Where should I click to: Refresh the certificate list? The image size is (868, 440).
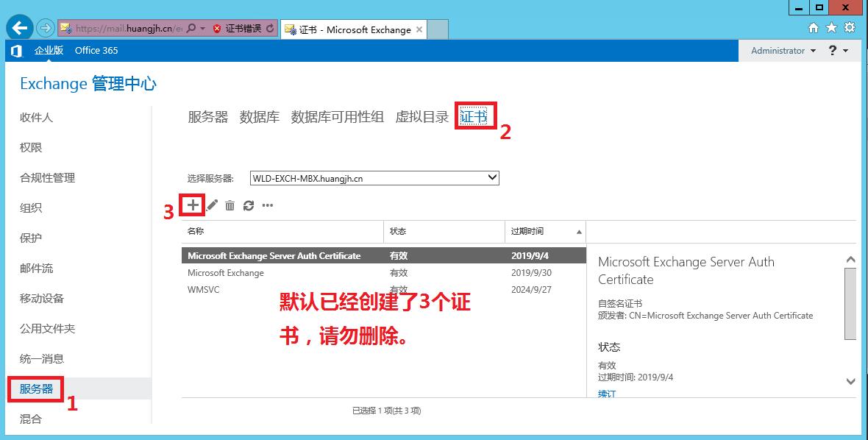pos(249,205)
